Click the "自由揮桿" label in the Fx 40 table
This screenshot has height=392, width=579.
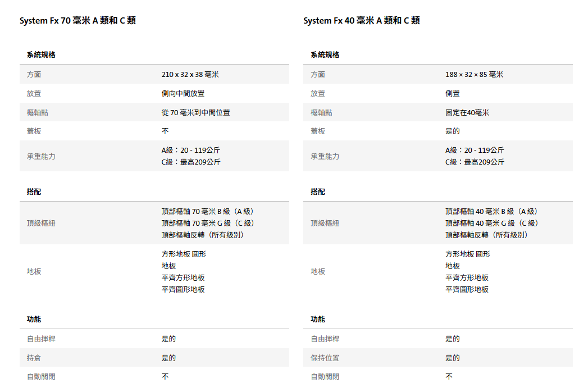coord(325,339)
